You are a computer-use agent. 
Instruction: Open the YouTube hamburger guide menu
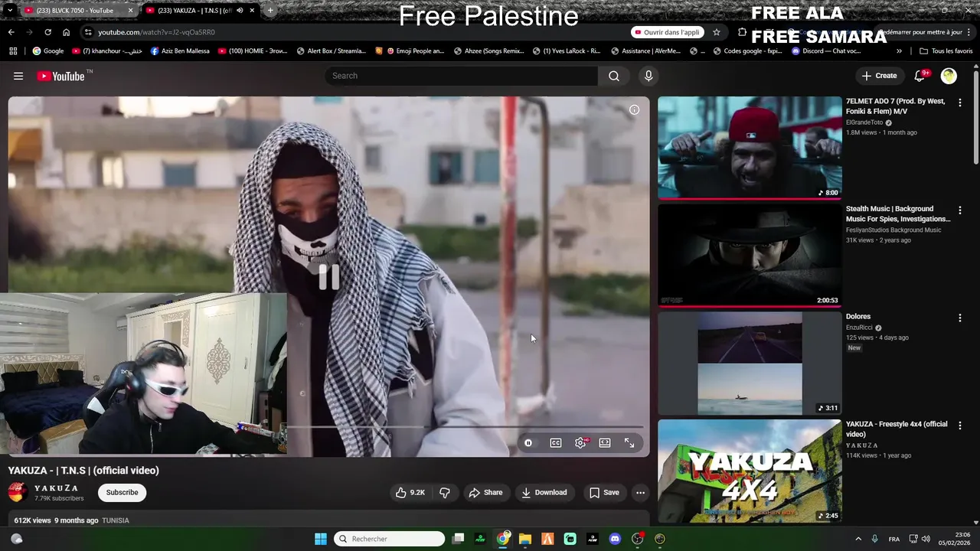point(18,76)
